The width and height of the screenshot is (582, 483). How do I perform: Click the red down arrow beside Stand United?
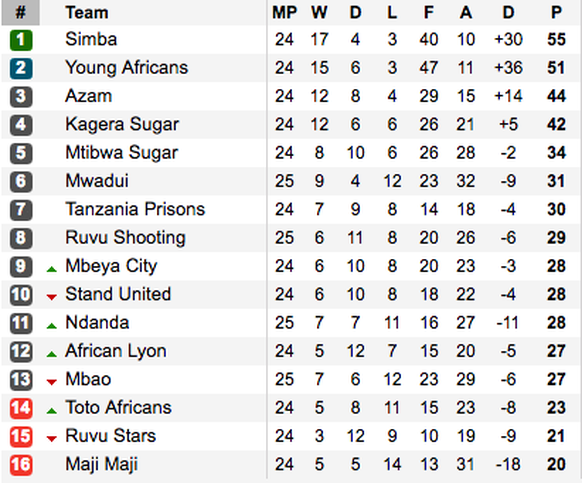52,297
